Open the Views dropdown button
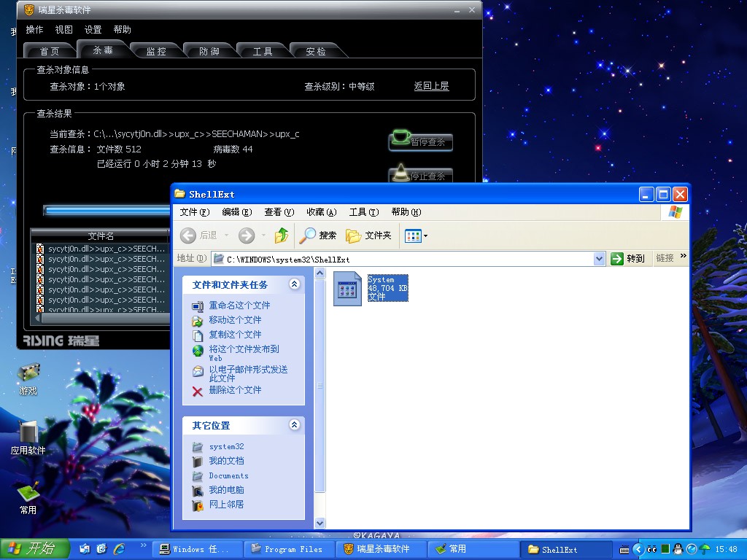 pyautogui.click(x=417, y=236)
